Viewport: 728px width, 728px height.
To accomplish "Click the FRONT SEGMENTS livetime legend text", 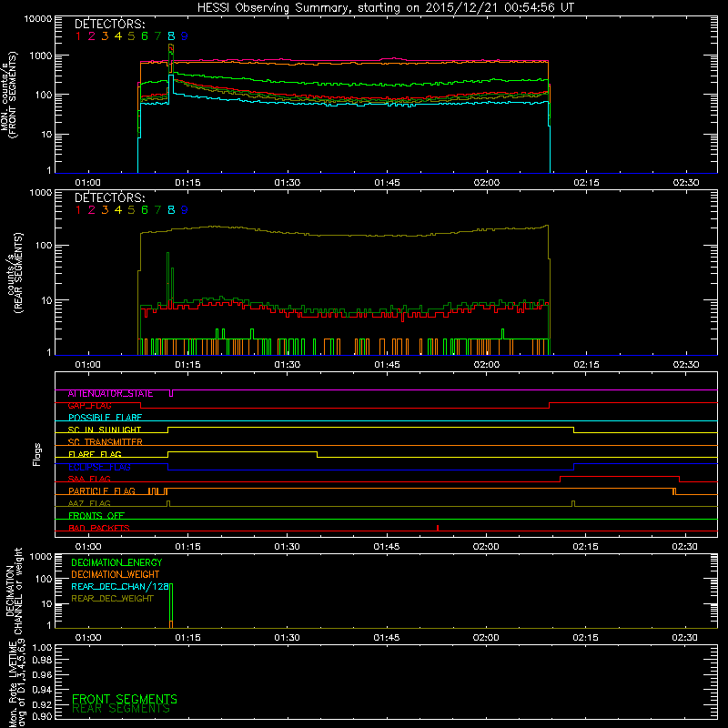I will [x=125, y=699].
